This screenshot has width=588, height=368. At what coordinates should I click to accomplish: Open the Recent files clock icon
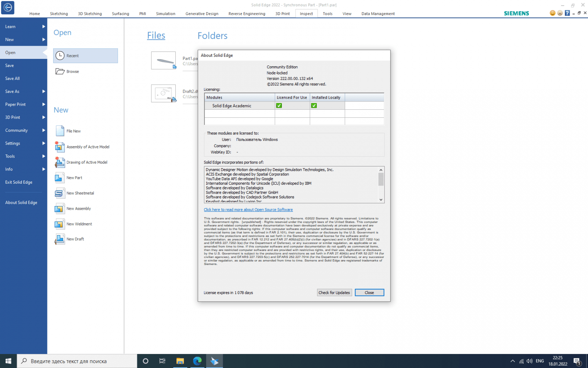[x=60, y=56]
